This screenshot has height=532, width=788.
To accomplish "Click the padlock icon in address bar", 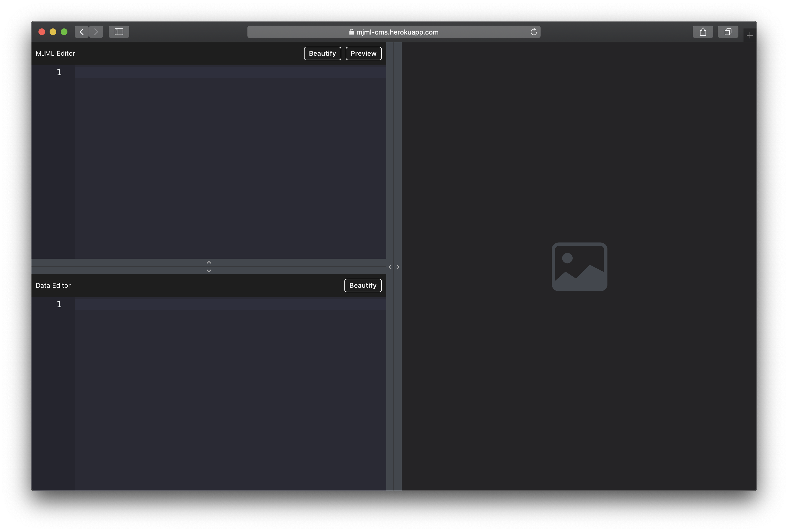I will pos(351,32).
